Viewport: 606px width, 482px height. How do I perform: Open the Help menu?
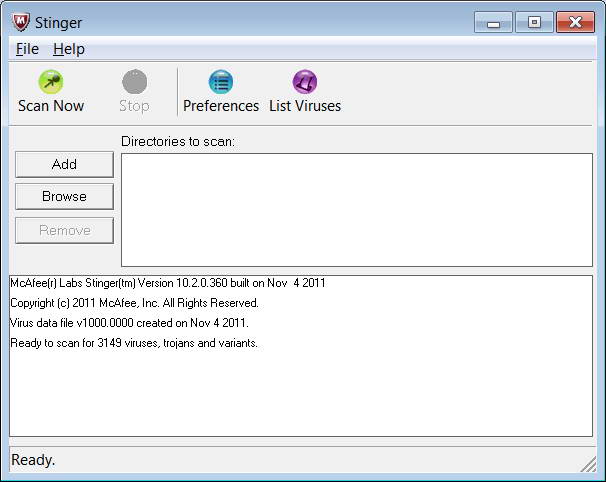(x=69, y=49)
